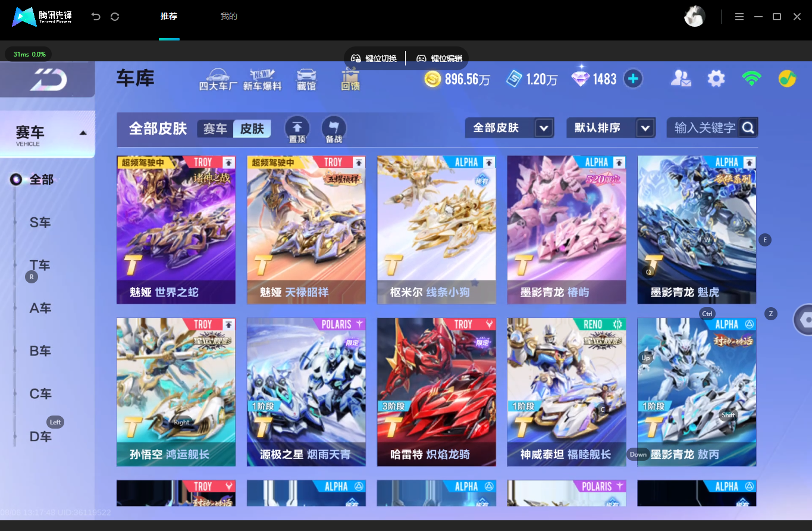Click the 键位编辑 key edit button

coord(440,58)
